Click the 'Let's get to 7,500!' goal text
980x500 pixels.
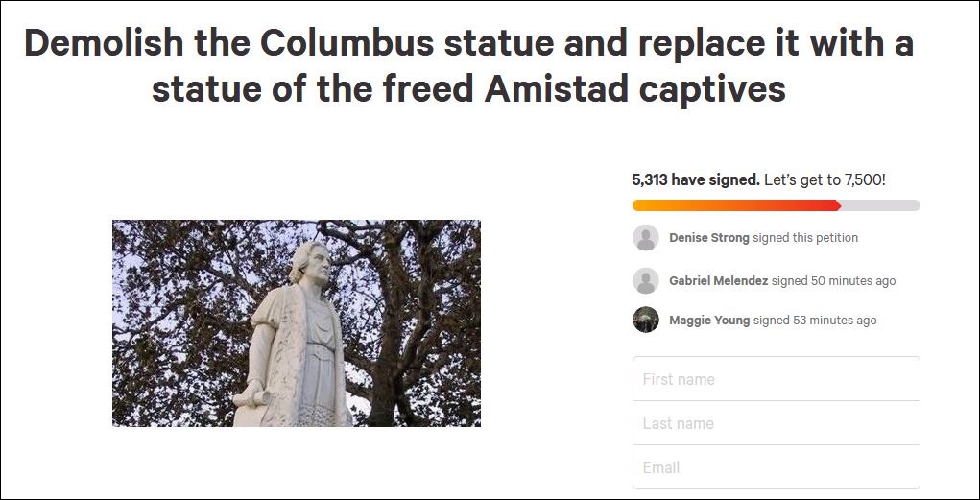pos(825,180)
